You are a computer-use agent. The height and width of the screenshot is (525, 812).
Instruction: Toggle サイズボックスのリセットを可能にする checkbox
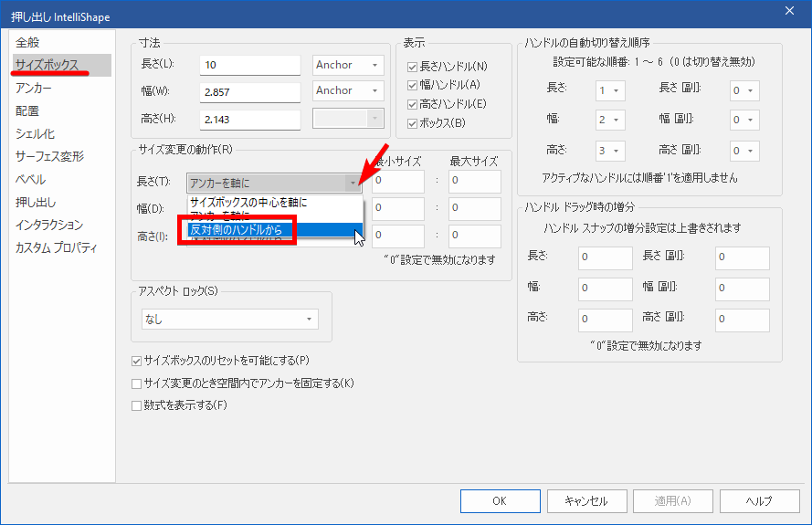pos(137,361)
